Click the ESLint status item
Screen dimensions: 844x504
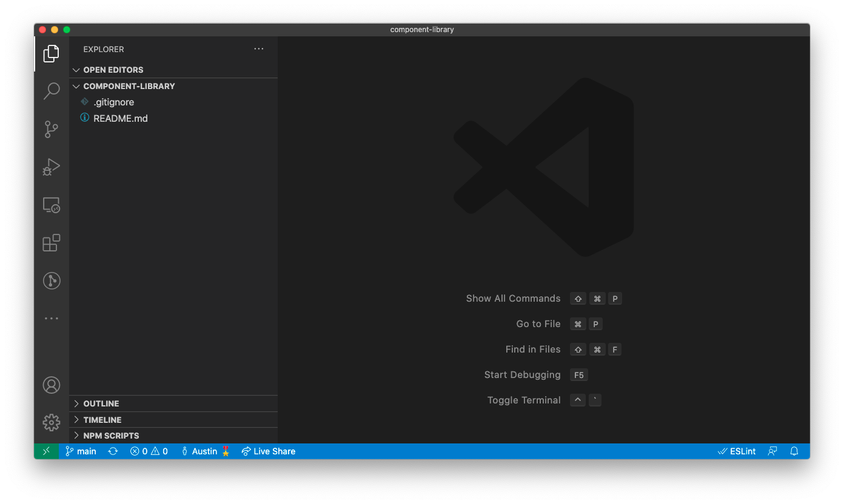(737, 451)
